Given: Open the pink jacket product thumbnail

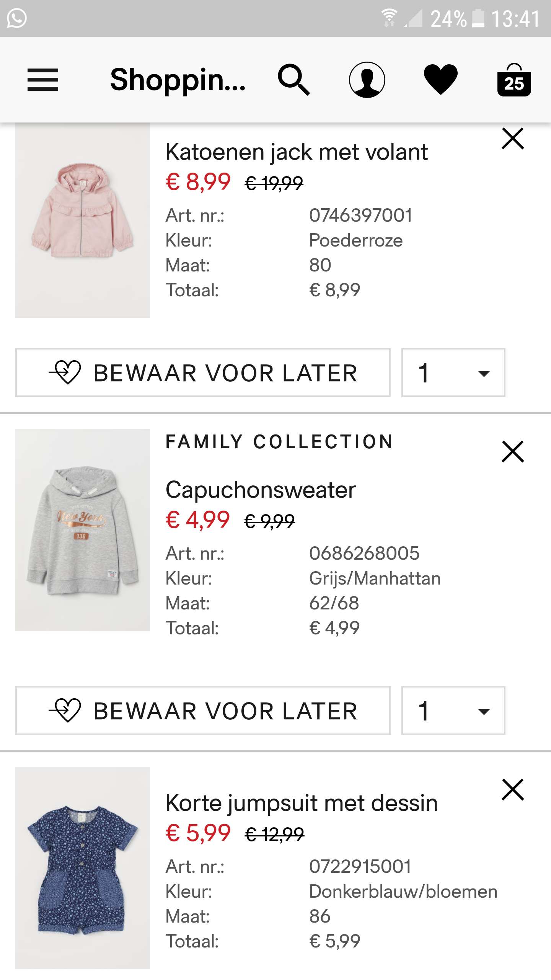Looking at the screenshot, I should (83, 220).
